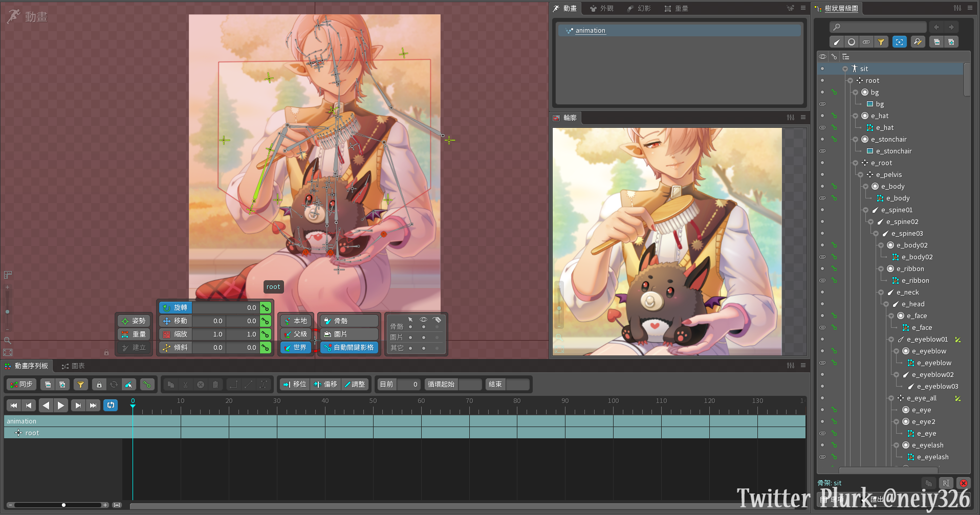This screenshot has height=515, width=980.
Task: Click the lock icon in the timeline toolbar
Action: click(x=99, y=385)
